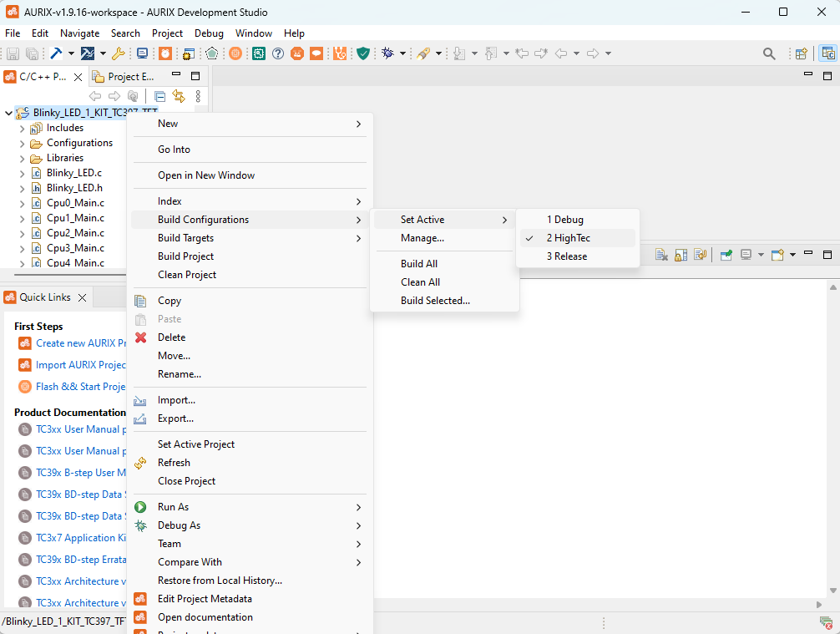Screen dimensions: 840x634
Task: Expand the Includes tree node
Action: point(23,129)
